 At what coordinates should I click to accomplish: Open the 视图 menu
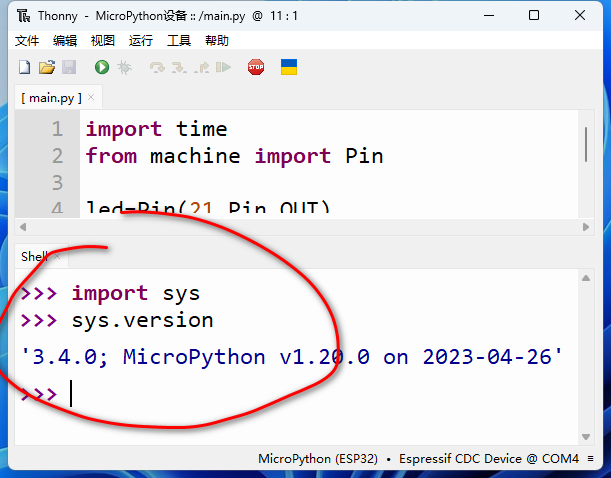pyautogui.click(x=102, y=41)
